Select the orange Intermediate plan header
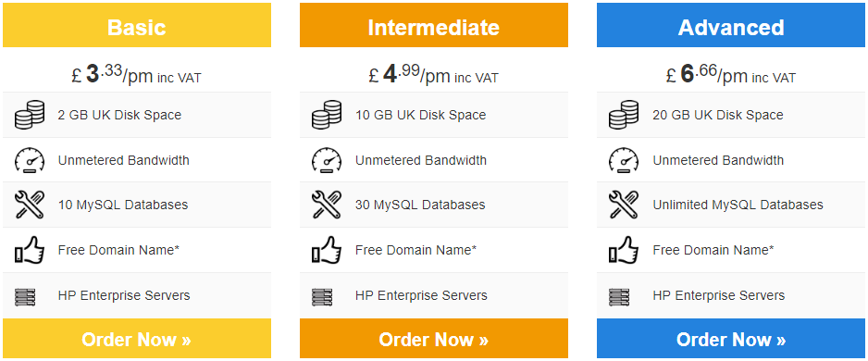 coord(434,25)
